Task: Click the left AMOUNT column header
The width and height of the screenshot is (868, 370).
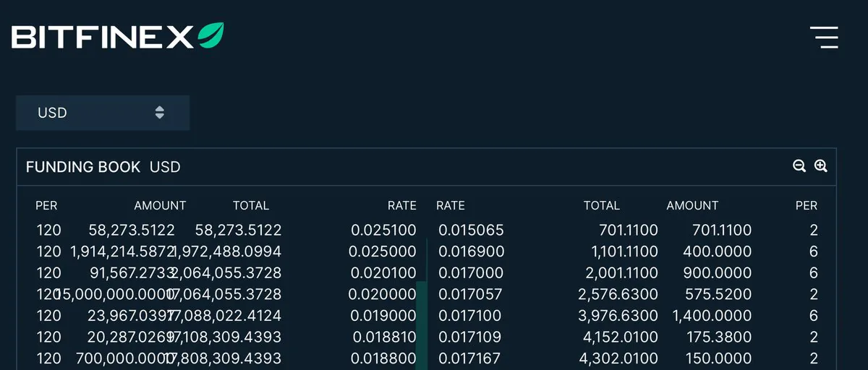Action: [x=160, y=206]
